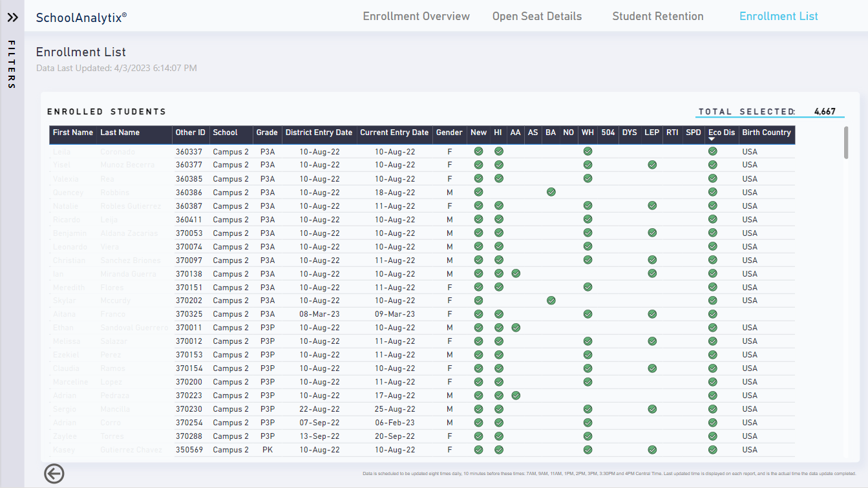Click BA checkmark for ID 370202
Screen dimensions: 868x488
tap(551, 301)
